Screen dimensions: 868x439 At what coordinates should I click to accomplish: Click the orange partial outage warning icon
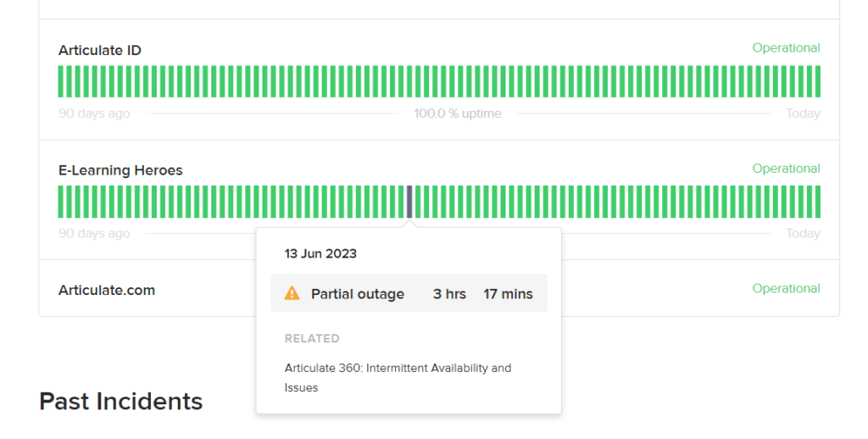click(292, 293)
